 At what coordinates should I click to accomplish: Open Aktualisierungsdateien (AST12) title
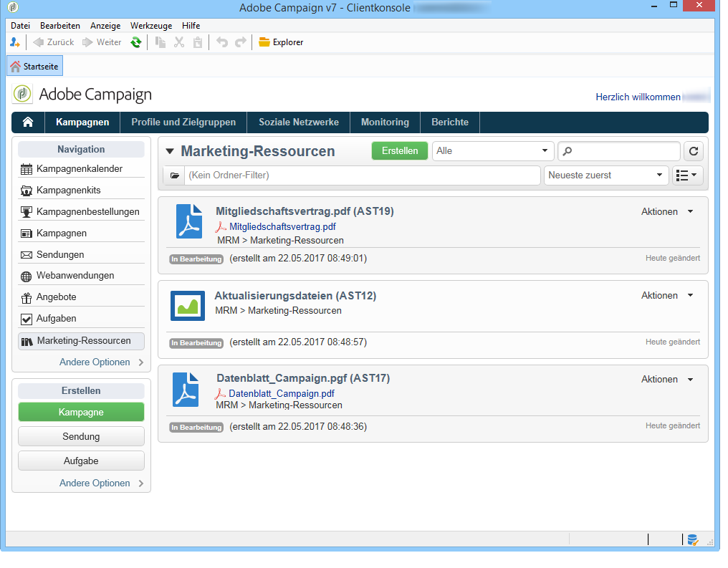click(x=295, y=296)
